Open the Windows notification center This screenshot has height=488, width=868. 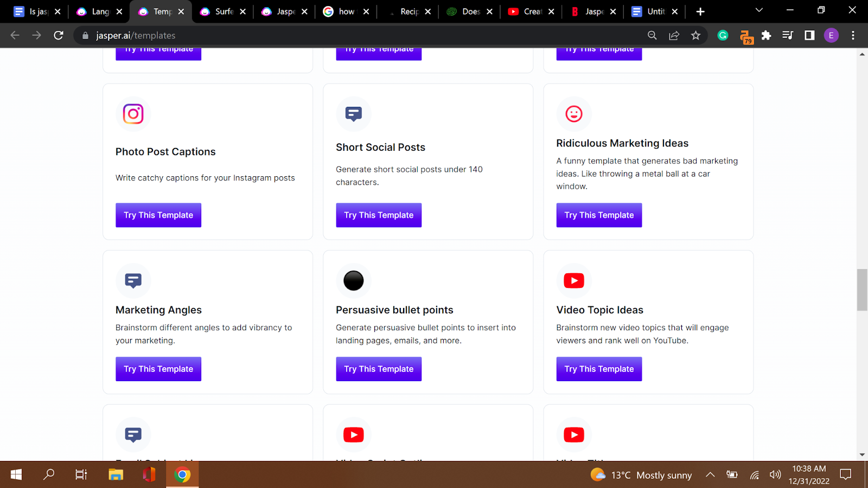(845, 475)
